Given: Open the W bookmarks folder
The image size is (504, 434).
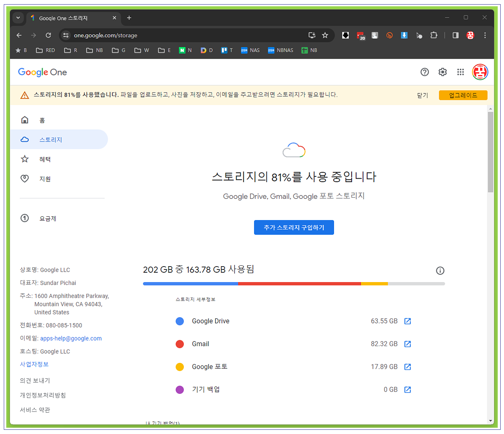Looking at the screenshot, I should click(x=142, y=50).
